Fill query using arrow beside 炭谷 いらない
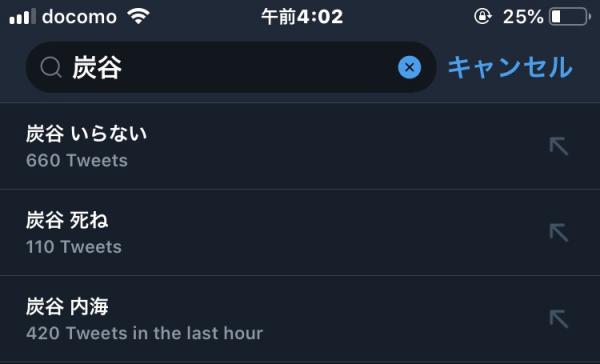Image resolution: width=600 pixels, height=364 pixels. click(x=559, y=146)
